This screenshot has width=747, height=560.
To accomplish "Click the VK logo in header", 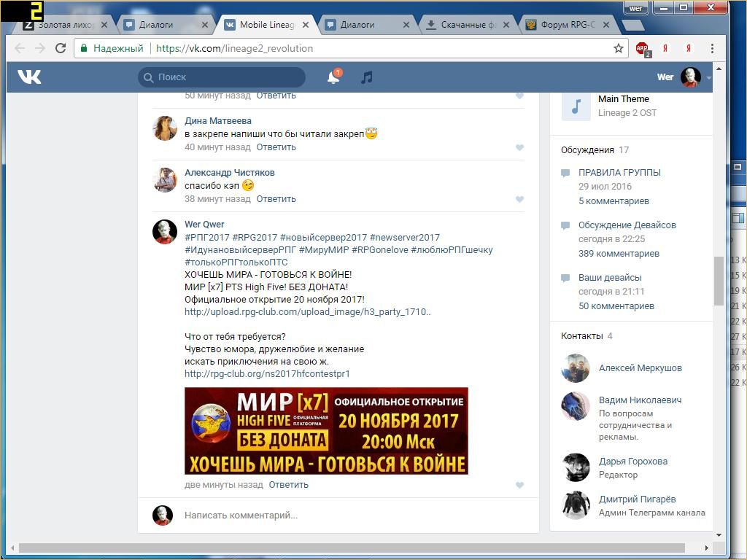I will point(29,77).
